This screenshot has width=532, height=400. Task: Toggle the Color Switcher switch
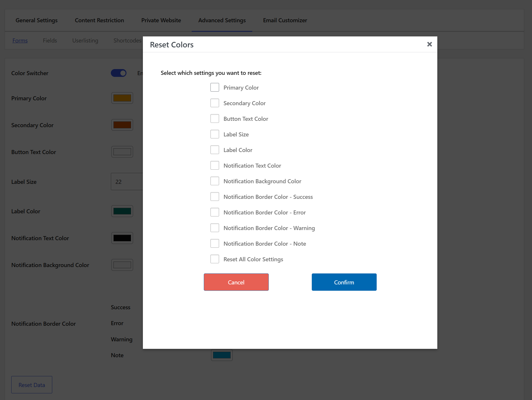click(119, 73)
